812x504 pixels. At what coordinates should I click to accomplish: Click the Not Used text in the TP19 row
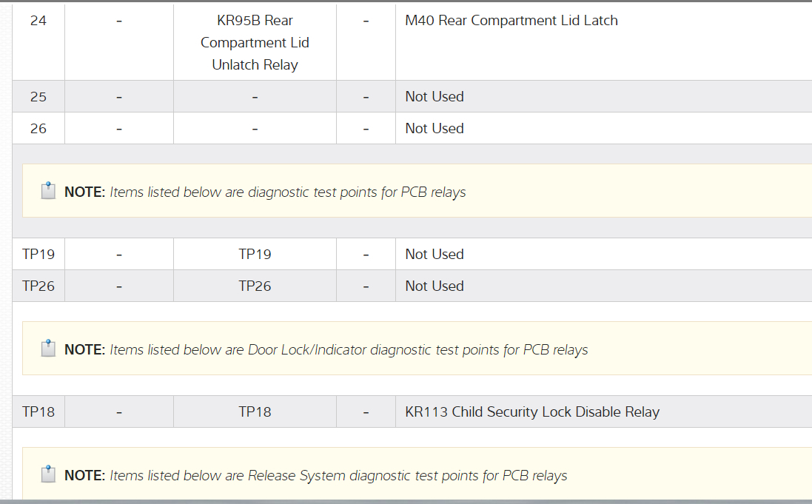434,254
